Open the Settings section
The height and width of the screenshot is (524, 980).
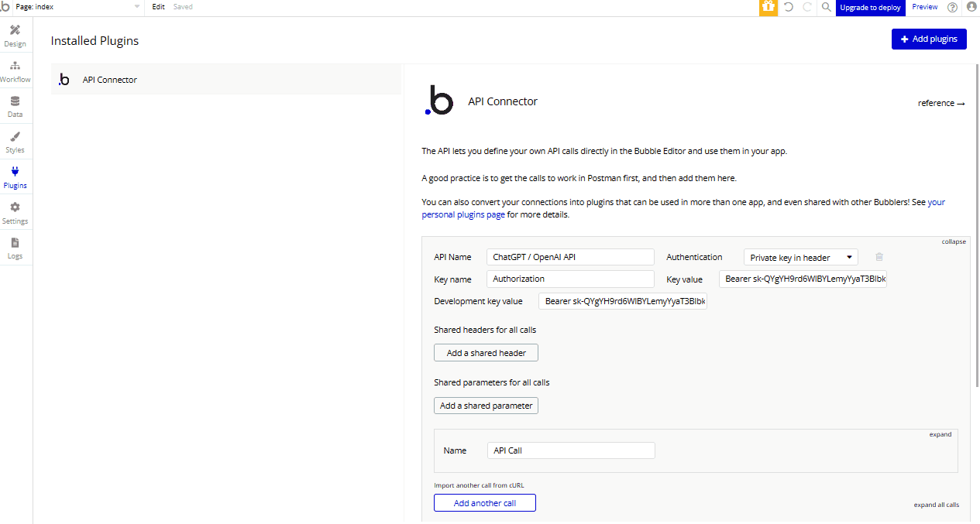15,211
